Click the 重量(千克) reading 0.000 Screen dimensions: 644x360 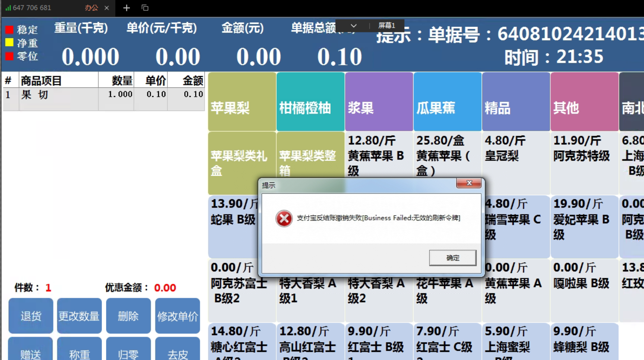pyautogui.click(x=90, y=57)
